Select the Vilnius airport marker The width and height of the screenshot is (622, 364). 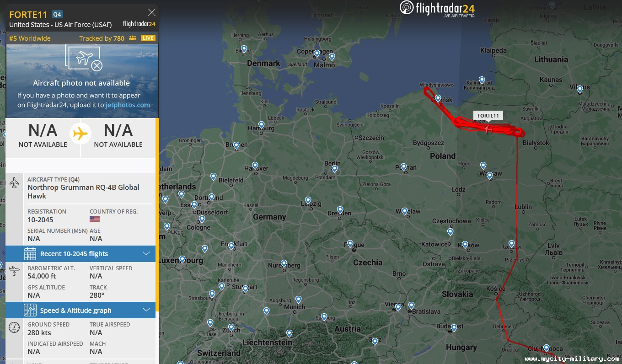[580, 89]
